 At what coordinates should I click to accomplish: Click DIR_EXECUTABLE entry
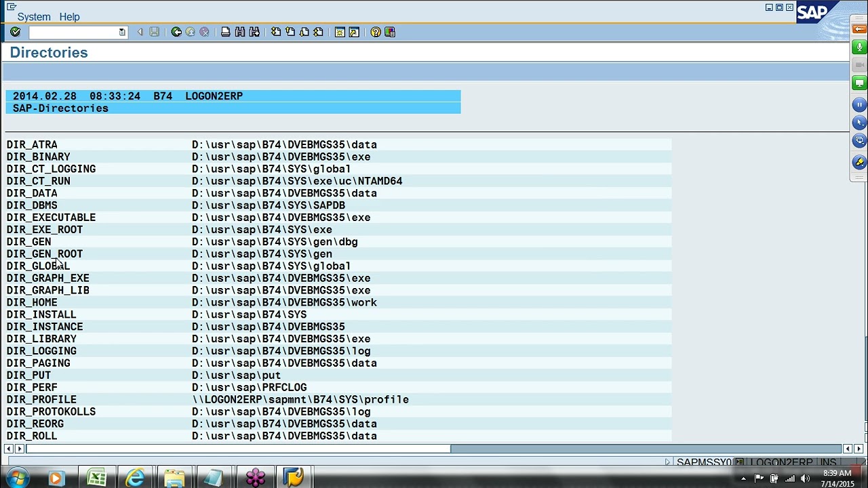(51, 218)
